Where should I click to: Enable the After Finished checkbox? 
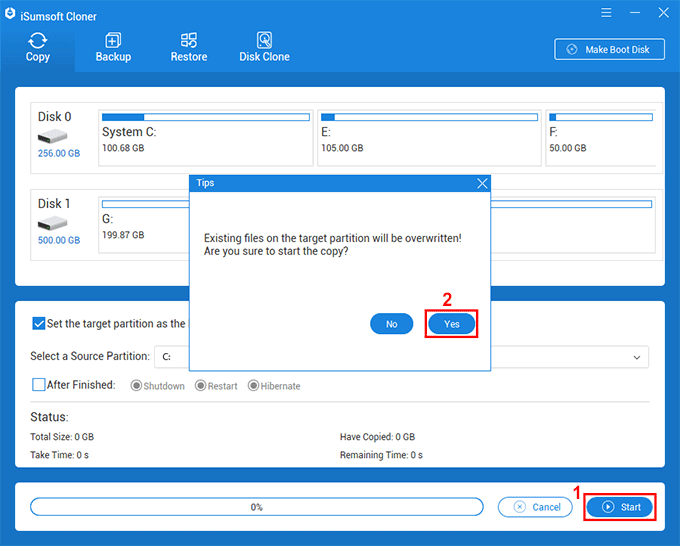click(x=39, y=385)
